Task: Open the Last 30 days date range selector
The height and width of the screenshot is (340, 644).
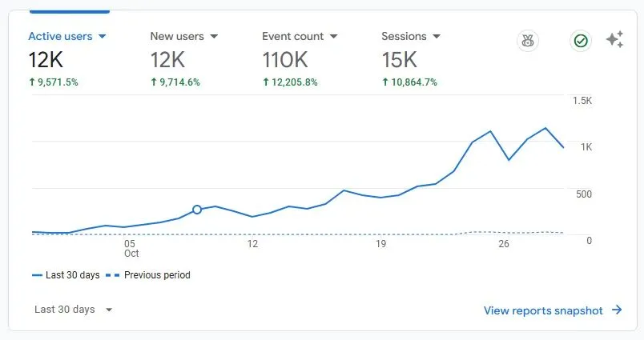Action: (73, 310)
